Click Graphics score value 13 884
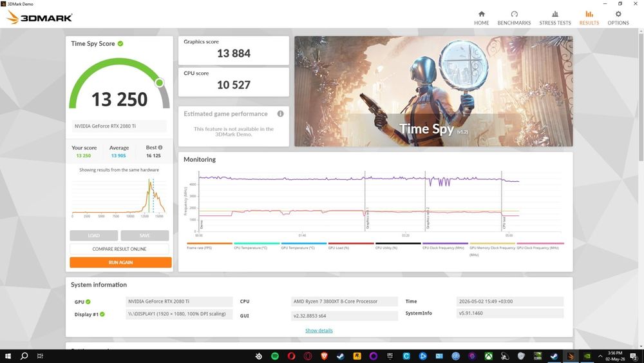The width and height of the screenshot is (644, 363). coord(234,54)
